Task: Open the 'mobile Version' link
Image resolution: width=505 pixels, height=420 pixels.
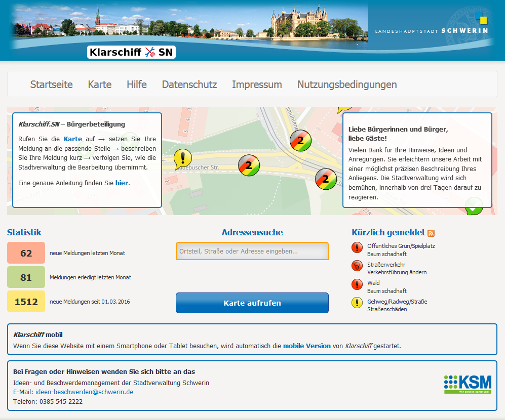Action: [x=307, y=346]
